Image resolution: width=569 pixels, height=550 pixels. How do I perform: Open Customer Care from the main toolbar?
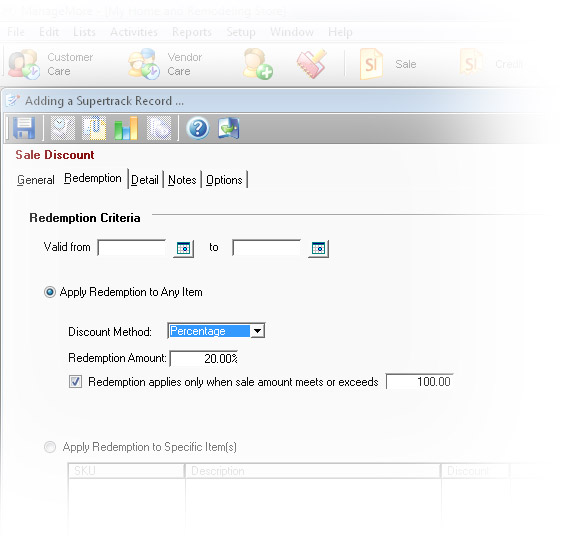click(51, 64)
